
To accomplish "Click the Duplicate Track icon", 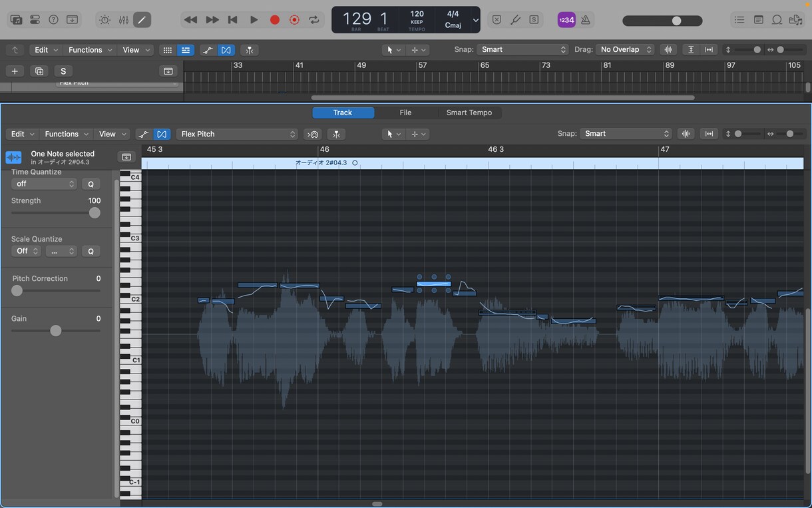I will click(x=39, y=71).
